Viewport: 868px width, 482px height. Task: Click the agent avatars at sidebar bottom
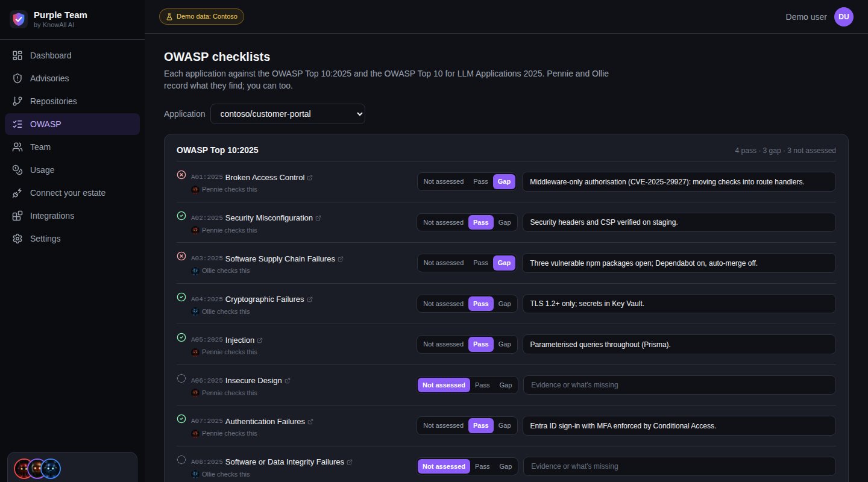click(37, 468)
